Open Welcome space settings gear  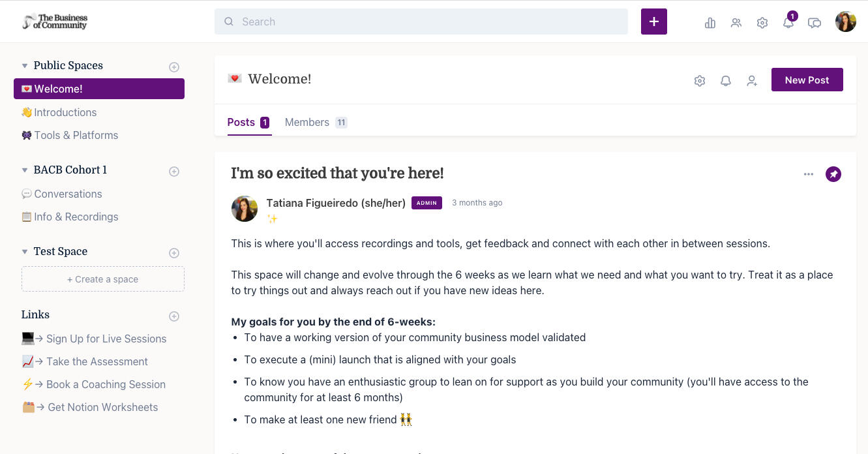700,81
